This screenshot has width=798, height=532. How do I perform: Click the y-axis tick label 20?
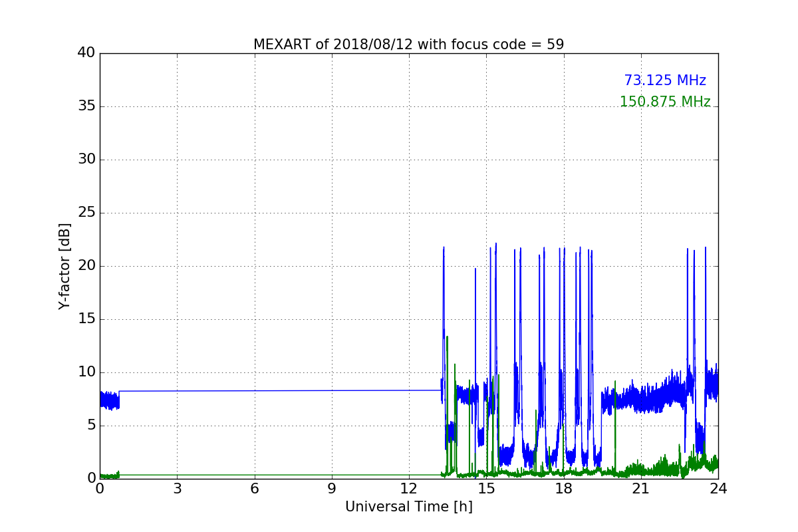[x=86, y=266]
